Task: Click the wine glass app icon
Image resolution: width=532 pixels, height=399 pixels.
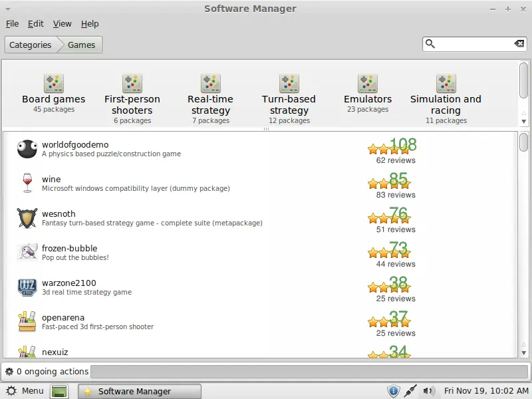Action: click(27, 183)
